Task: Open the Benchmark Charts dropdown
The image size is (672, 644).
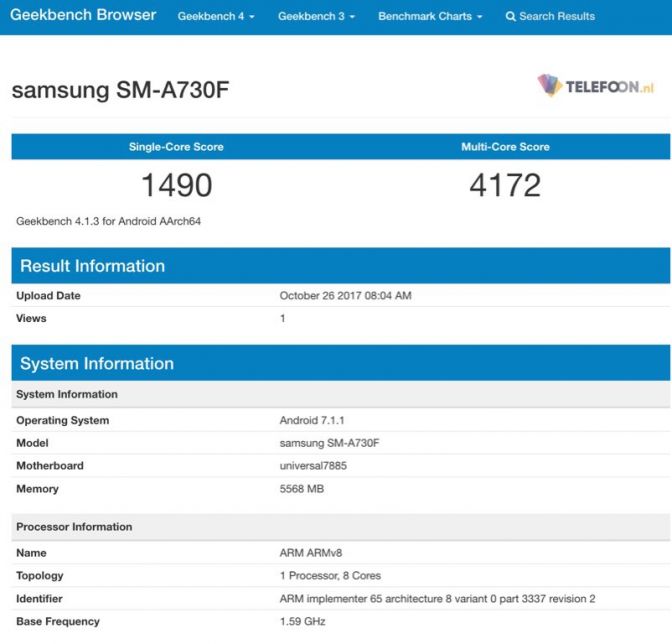Action: pyautogui.click(x=430, y=17)
